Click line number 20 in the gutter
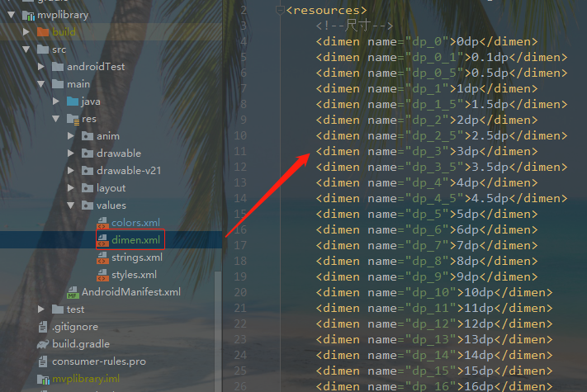Viewport: 587px width, 392px height. (240, 292)
